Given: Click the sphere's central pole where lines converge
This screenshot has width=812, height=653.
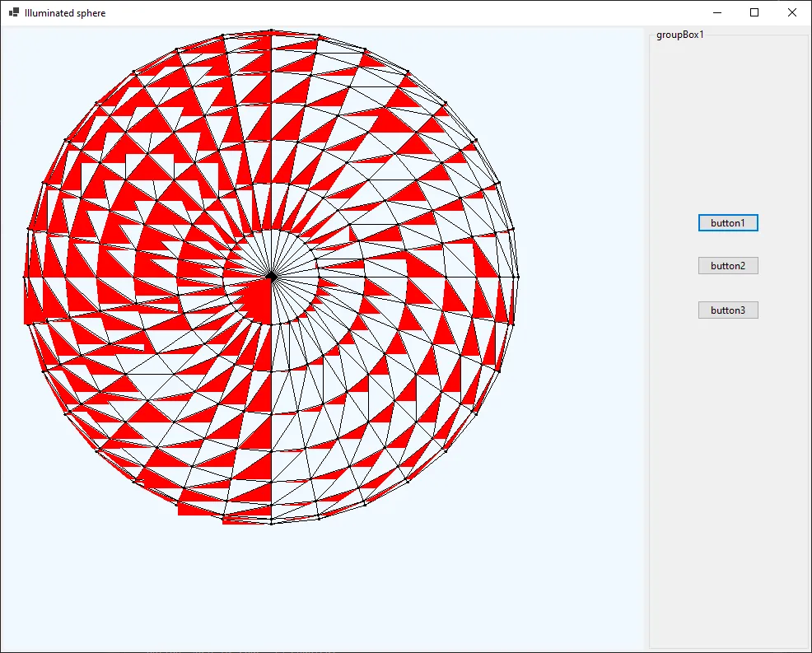Looking at the screenshot, I should click(271, 277).
